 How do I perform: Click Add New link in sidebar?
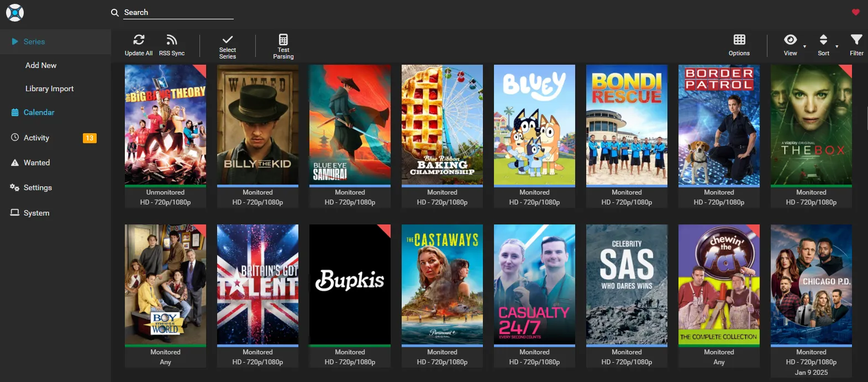click(x=41, y=65)
